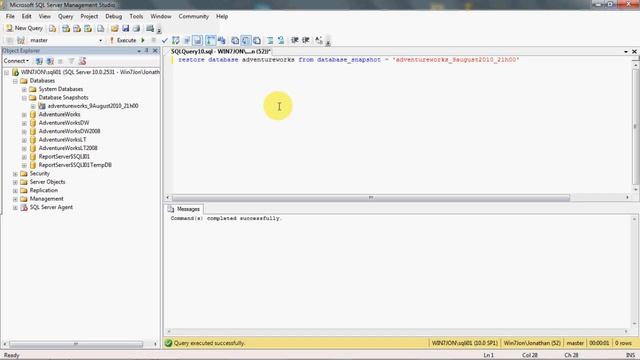Open the Debug menu
Viewport: 640px width, 360px height.
pyautogui.click(x=113, y=16)
